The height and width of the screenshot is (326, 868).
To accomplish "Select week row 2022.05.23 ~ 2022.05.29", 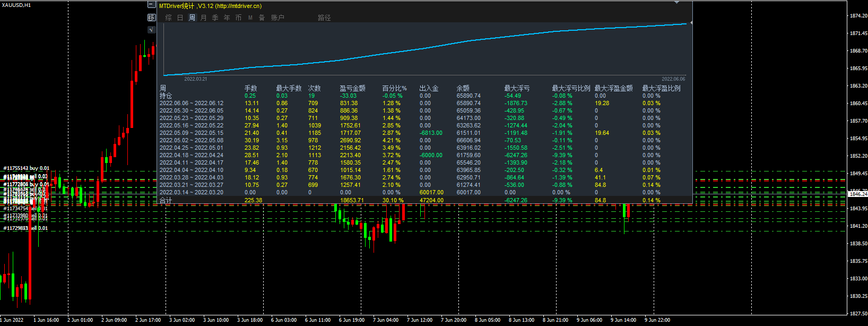I will coord(192,118).
